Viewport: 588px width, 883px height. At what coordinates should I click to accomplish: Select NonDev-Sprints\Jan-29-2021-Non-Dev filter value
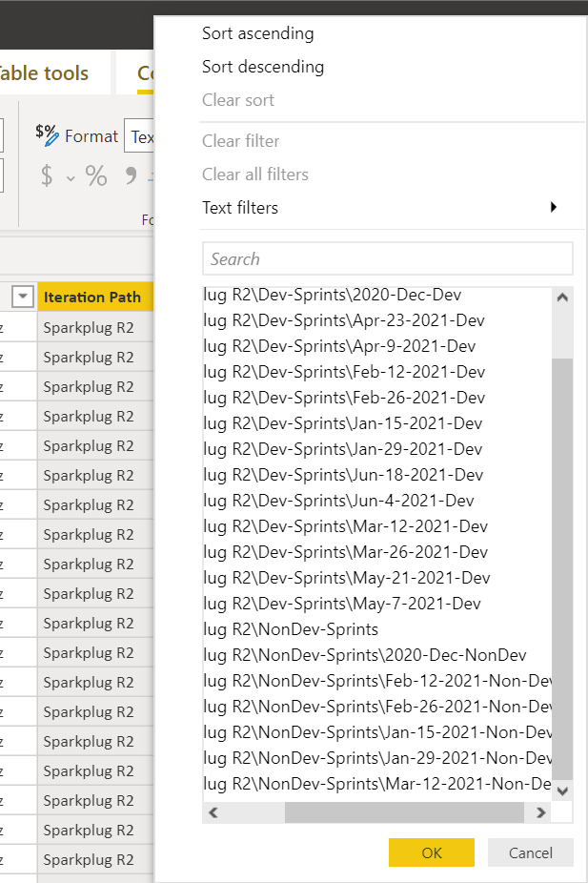point(377,758)
